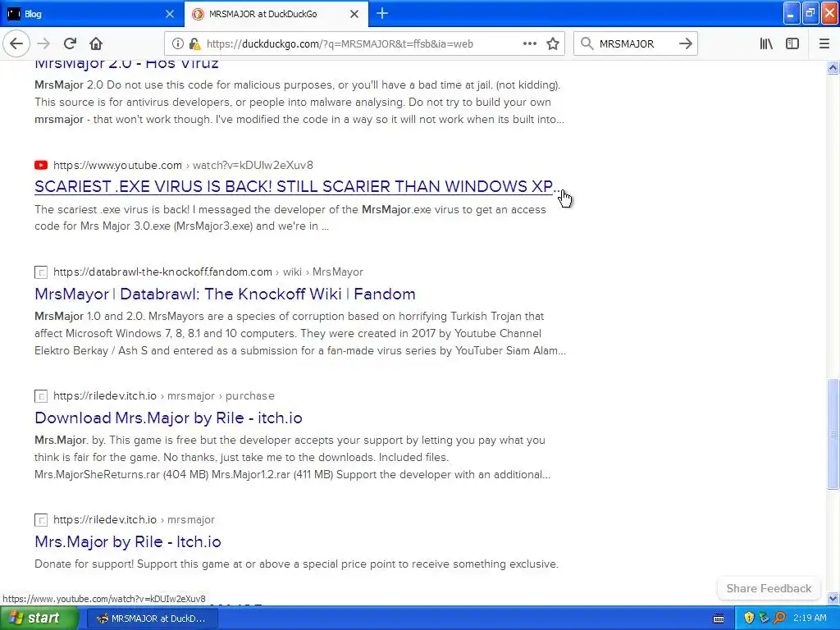The height and width of the screenshot is (630, 840).
Task: Open a new tab with plus button
Action: click(382, 14)
